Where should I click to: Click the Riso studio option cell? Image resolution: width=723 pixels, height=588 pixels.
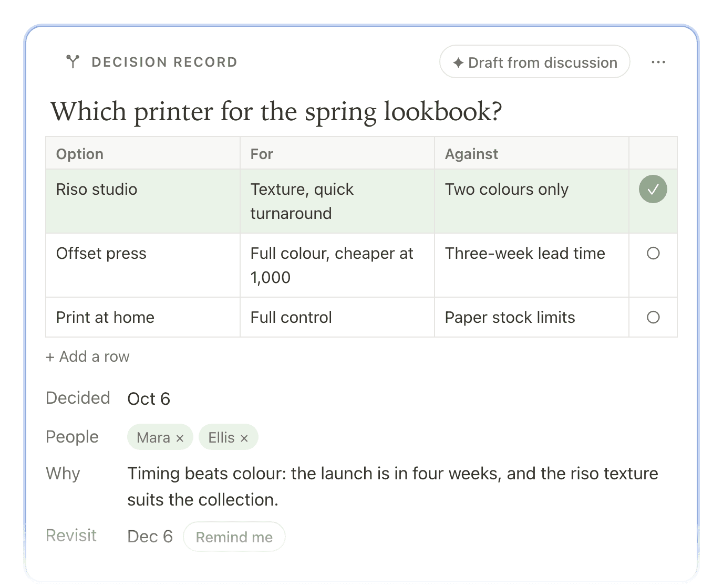pos(143,202)
